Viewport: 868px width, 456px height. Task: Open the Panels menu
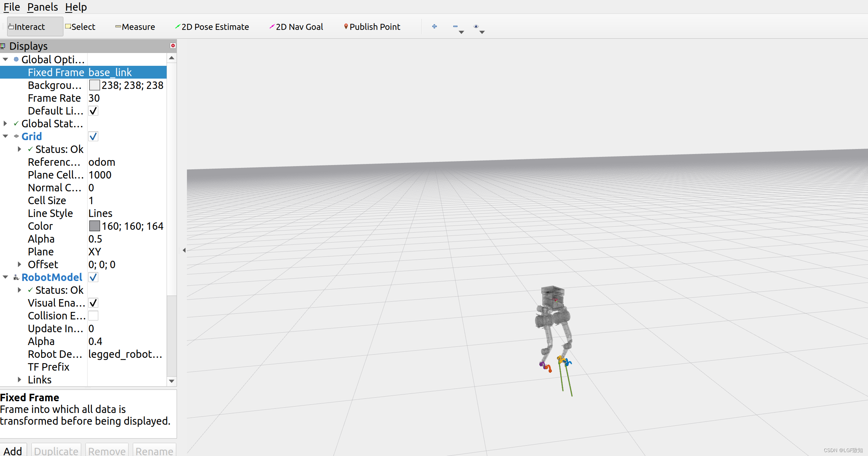(x=42, y=7)
